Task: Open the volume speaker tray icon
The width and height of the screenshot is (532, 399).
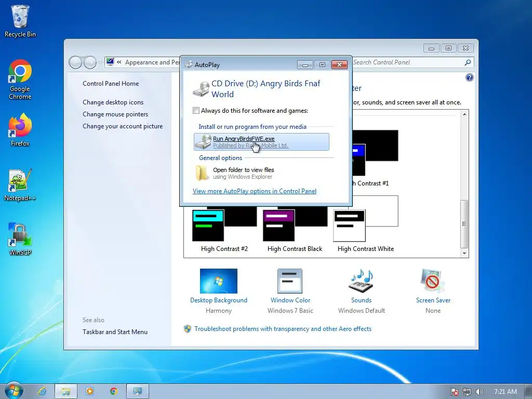Action: (x=479, y=392)
